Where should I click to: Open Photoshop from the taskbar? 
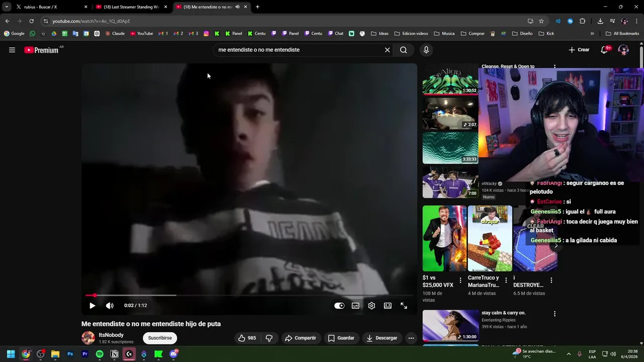point(70,354)
